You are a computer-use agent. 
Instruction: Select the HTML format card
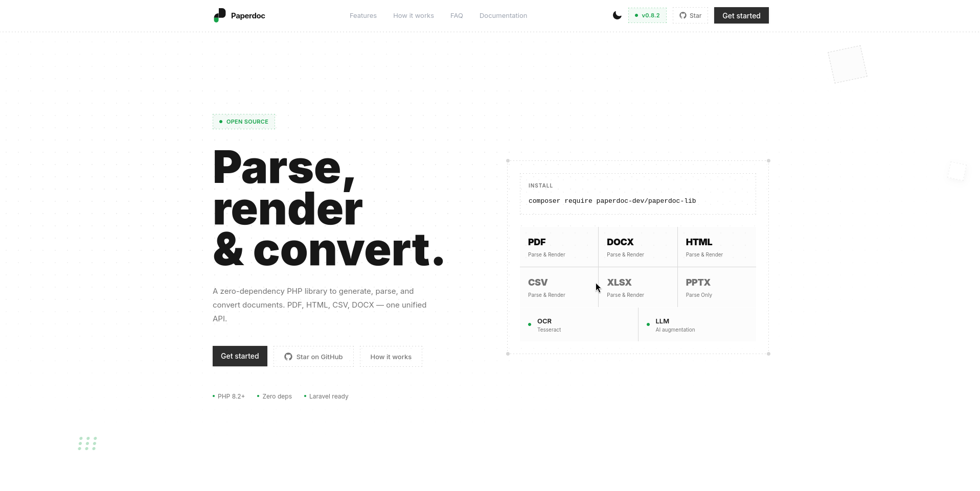tap(717, 247)
